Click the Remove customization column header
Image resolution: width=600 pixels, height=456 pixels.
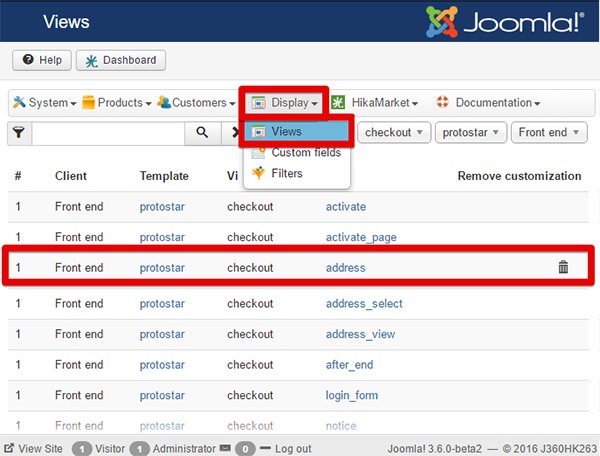click(x=519, y=176)
